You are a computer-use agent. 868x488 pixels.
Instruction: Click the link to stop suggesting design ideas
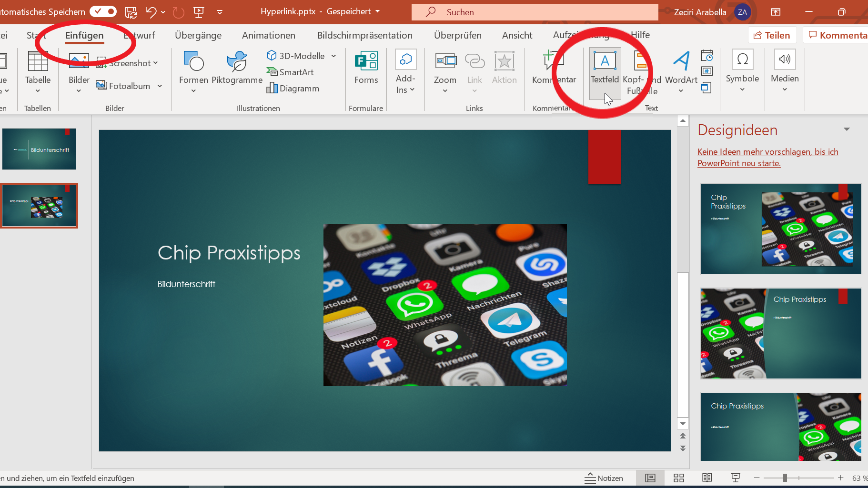(767, 157)
